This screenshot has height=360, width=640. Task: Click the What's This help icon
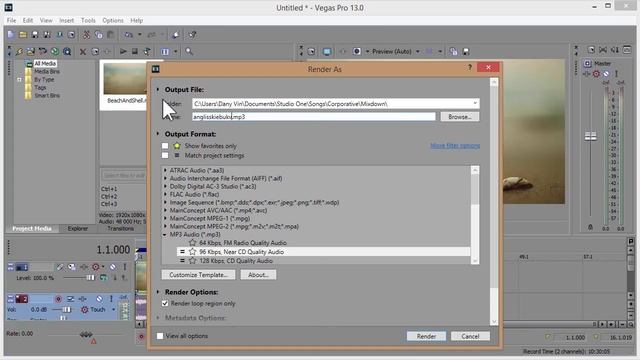(192, 35)
